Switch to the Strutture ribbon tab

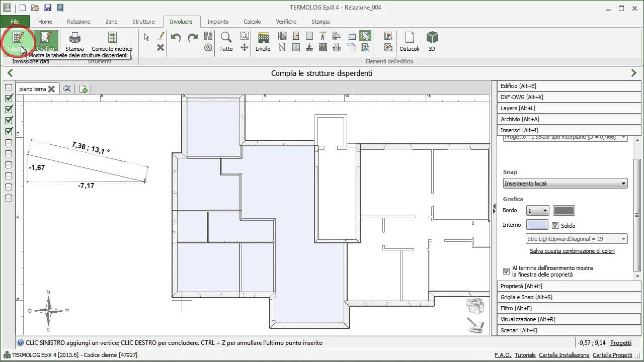point(143,22)
